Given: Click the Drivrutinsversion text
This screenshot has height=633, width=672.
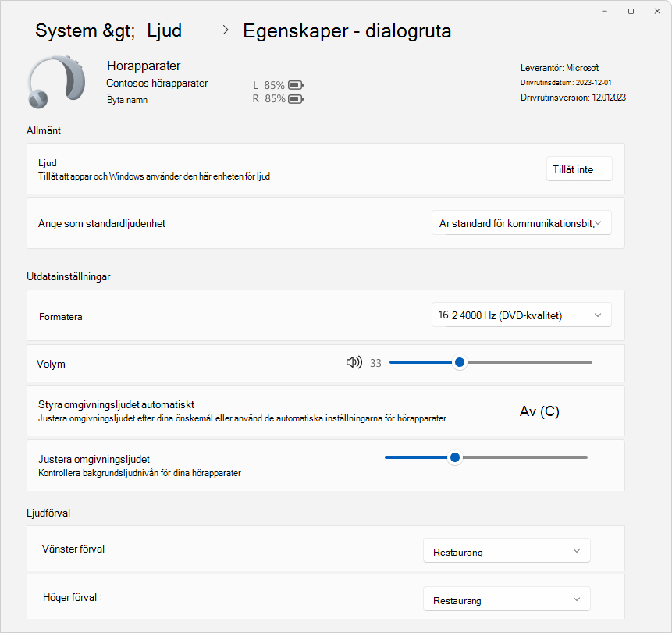Looking at the screenshot, I should click(573, 98).
